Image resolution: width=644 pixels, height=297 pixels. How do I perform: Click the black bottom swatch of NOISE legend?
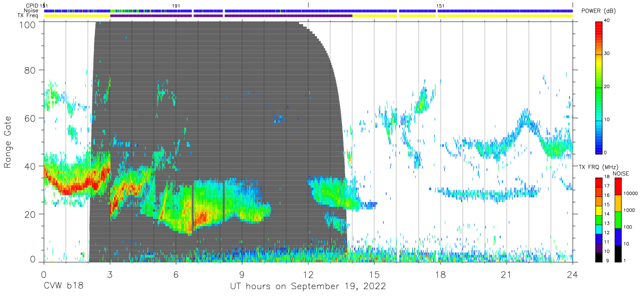coord(617,252)
